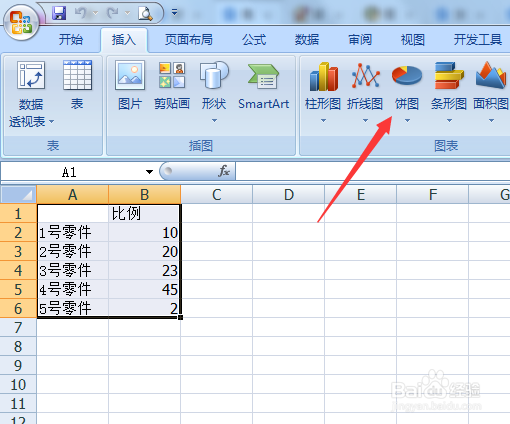Go to the 公式 tab
The width and height of the screenshot is (510, 424).
click(x=254, y=40)
